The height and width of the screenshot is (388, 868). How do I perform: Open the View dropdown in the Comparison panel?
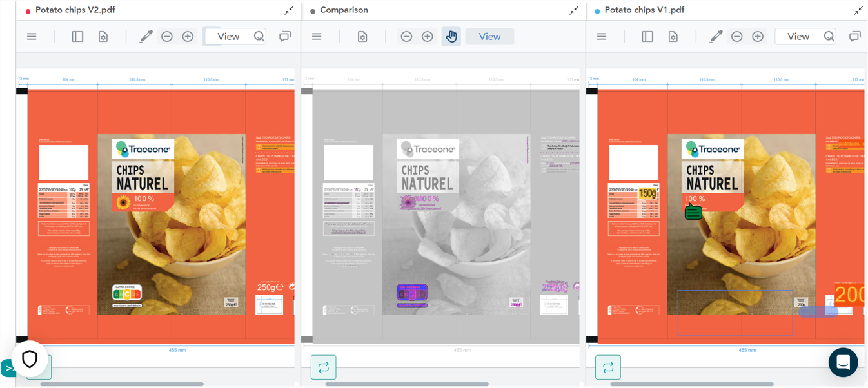click(x=489, y=36)
